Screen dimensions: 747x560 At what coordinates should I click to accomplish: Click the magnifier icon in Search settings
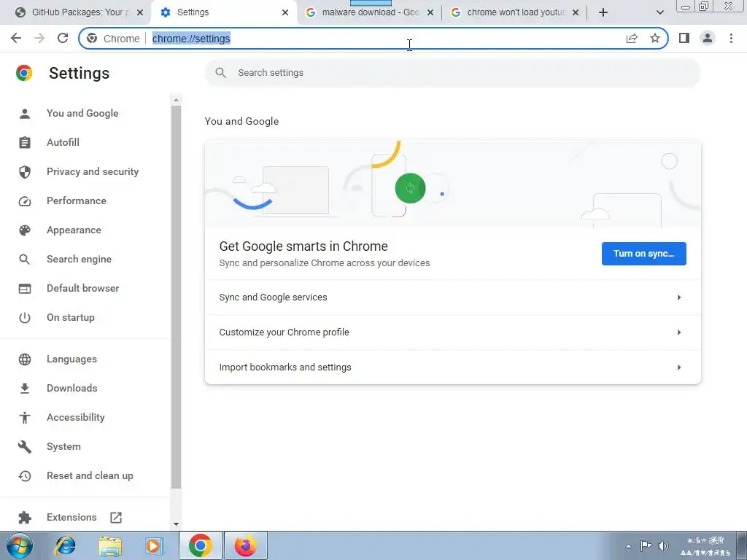pyautogui.click(x=220, y=73)
